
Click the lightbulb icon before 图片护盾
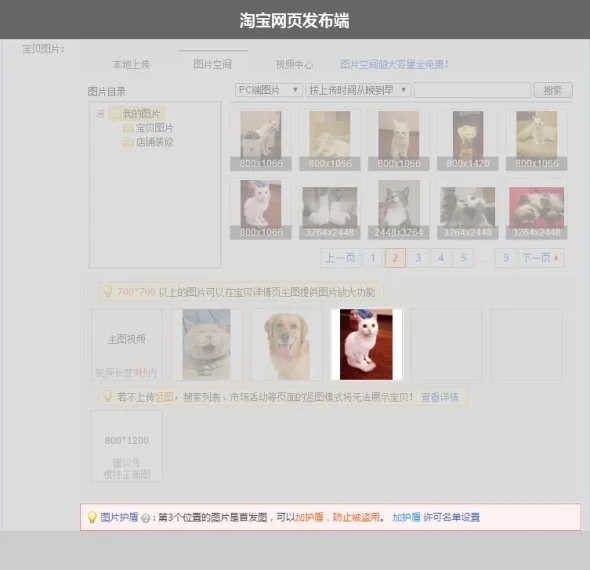pos(92,517)
